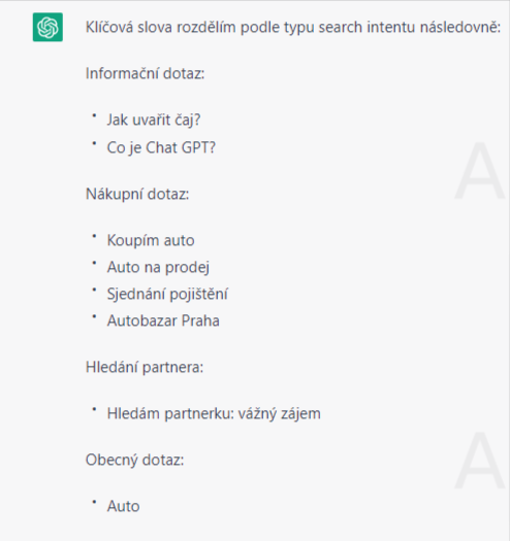Click the green ChatGPT logo avatar
The width and height of the screenshot is (510, 541).
click(x=48, y=27)
